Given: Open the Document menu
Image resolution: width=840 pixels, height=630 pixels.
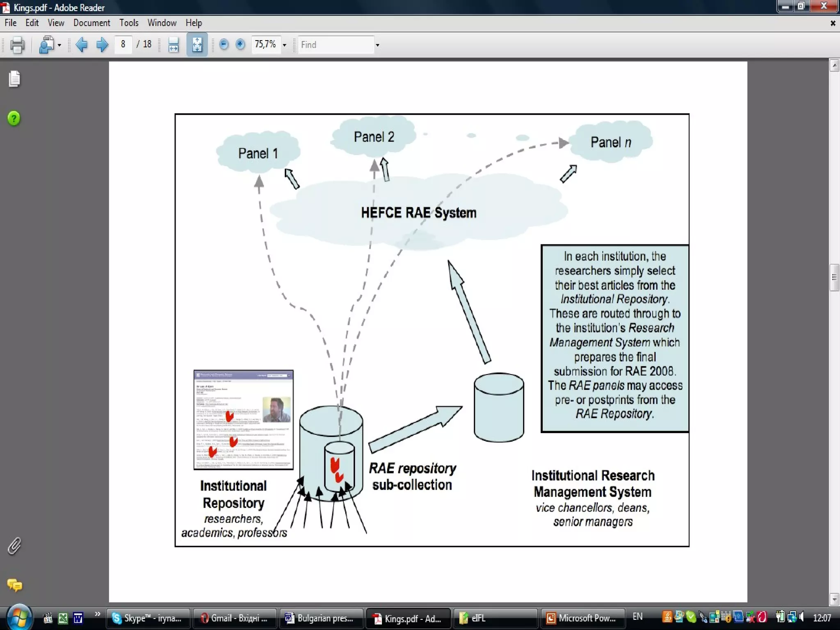Looking at the screenshot, I should tap(91, 23).
